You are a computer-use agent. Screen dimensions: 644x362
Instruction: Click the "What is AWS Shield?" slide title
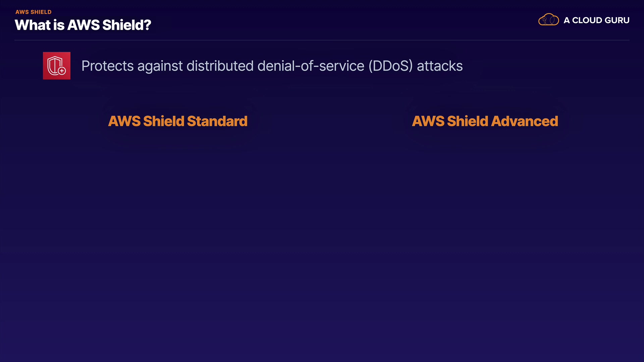83,25
